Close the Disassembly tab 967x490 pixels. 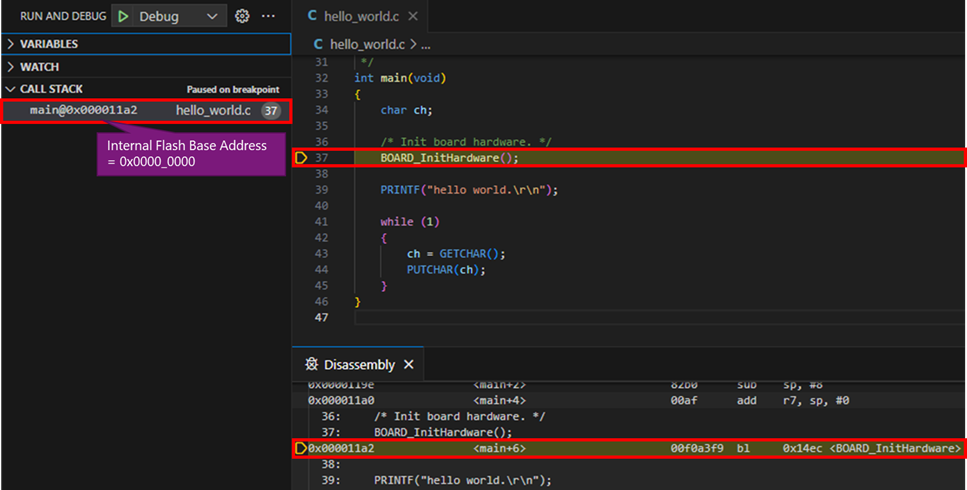(408, 365)
